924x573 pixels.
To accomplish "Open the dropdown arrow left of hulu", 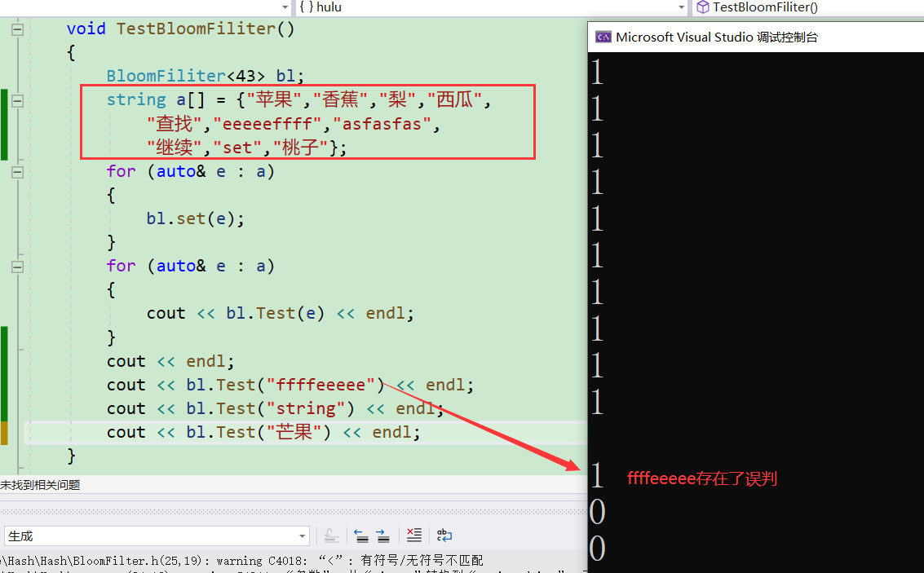I will pos(285,7).
